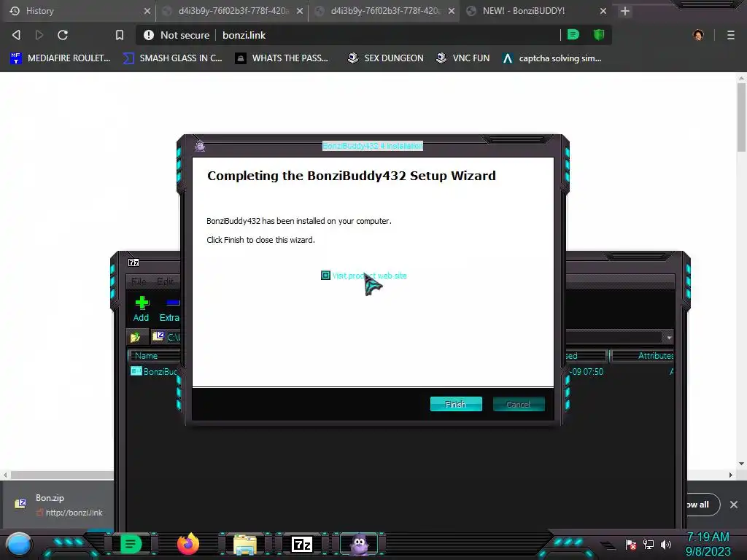Open SMASH GLASS IN C... bookmark
The image size is (747, 560).
tap(172, 58)
